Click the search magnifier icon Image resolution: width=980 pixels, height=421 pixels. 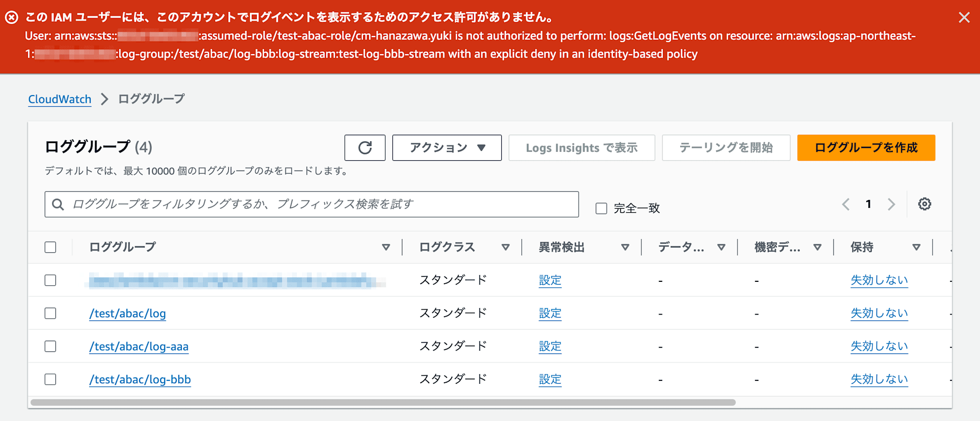58,204
